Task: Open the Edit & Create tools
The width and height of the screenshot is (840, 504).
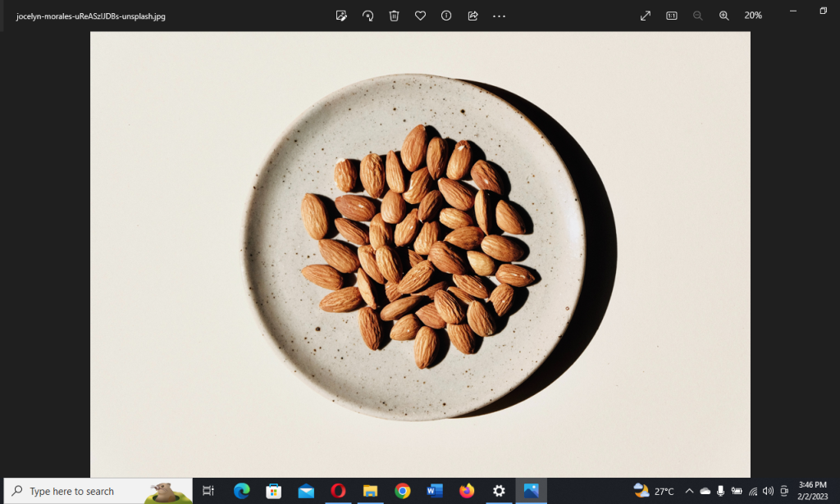Action: click(x=340, y=15)
